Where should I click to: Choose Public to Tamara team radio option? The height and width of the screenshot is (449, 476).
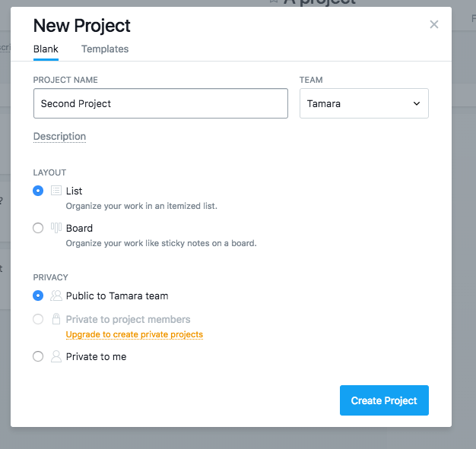(x=38, y=296)
